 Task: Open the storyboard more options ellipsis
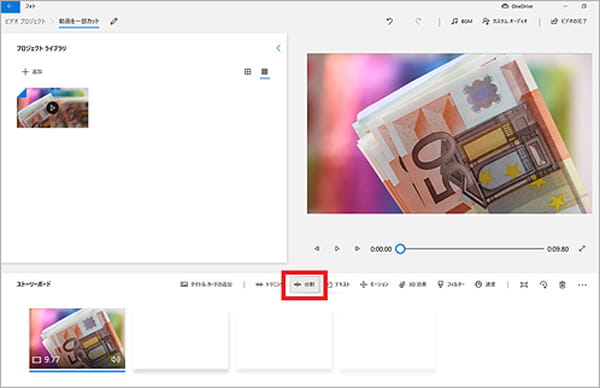pos(582,285)
